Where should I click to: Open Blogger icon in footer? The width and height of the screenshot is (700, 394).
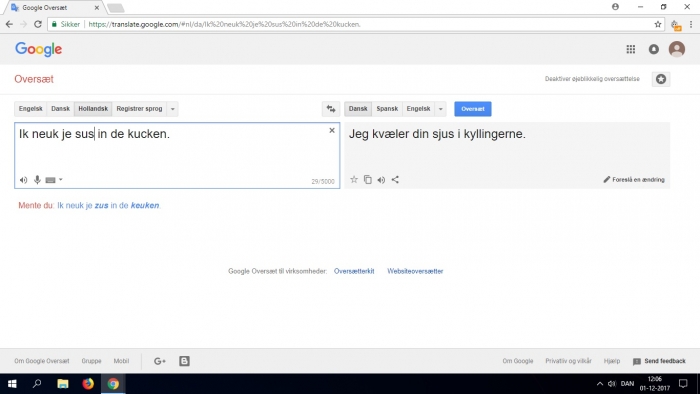(x=184, y=361)
